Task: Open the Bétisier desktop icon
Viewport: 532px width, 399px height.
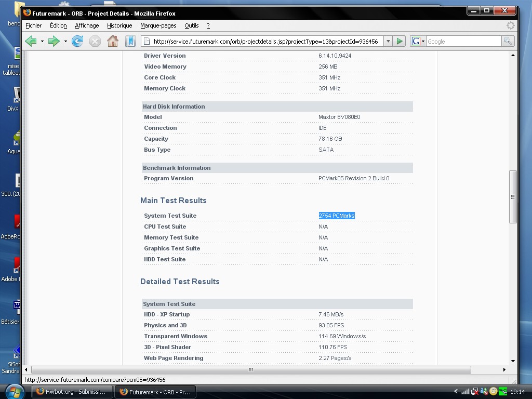Action: coord(11,312)
